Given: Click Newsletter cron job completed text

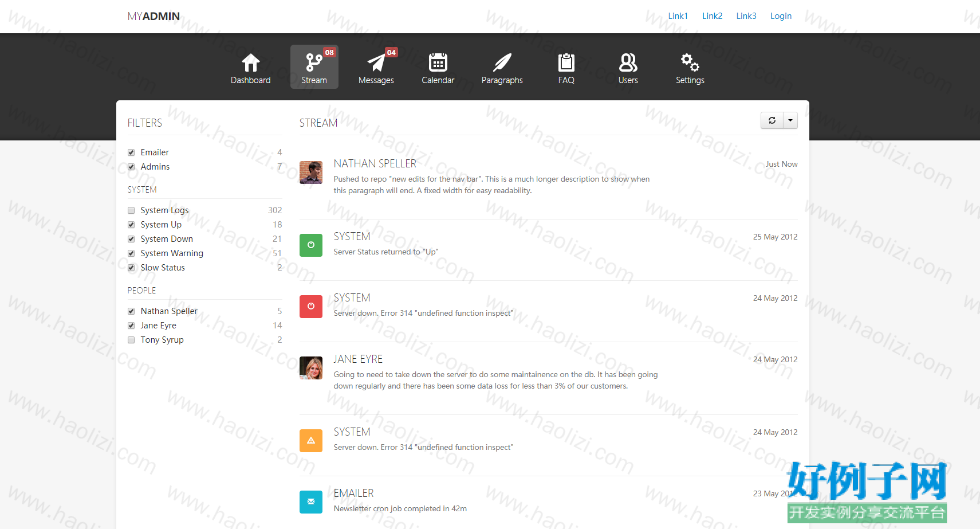Looking at the screenshot, I should (x=400, y=509).
